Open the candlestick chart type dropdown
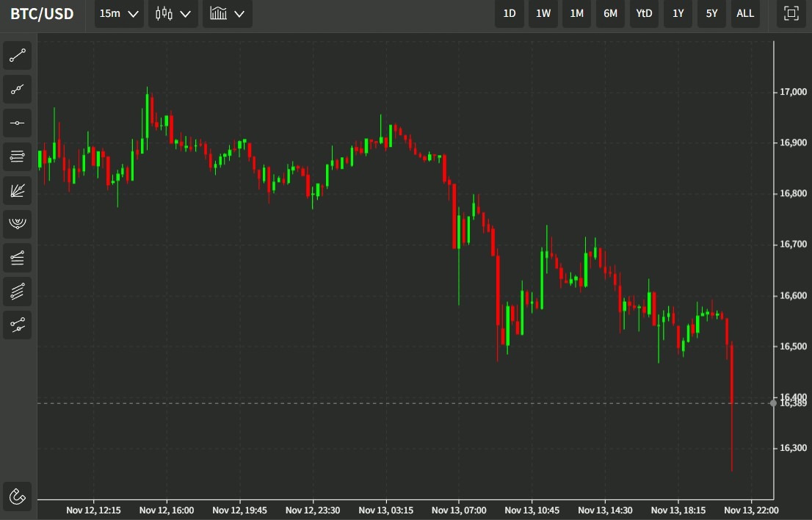Screen dimensions: 812x520 pyautogui.click(x=173, y=13)
